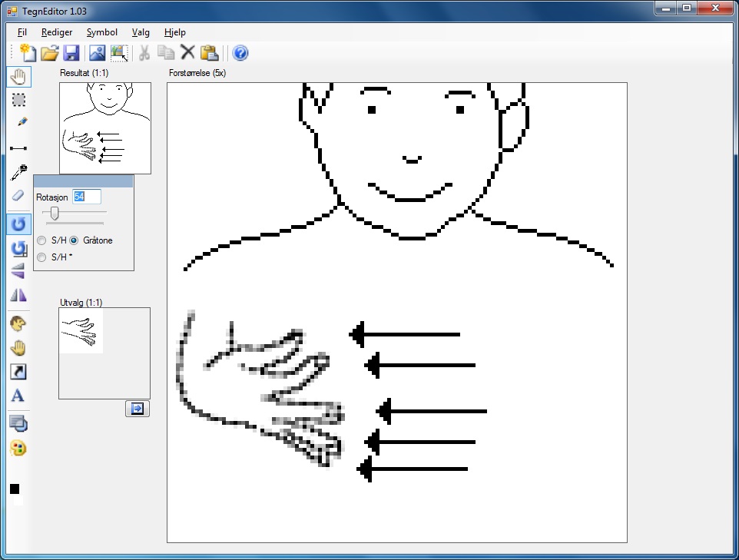This screenshot has width=739, height=560.
Task: Delete using the black X icon
Action: click(187, 52)
